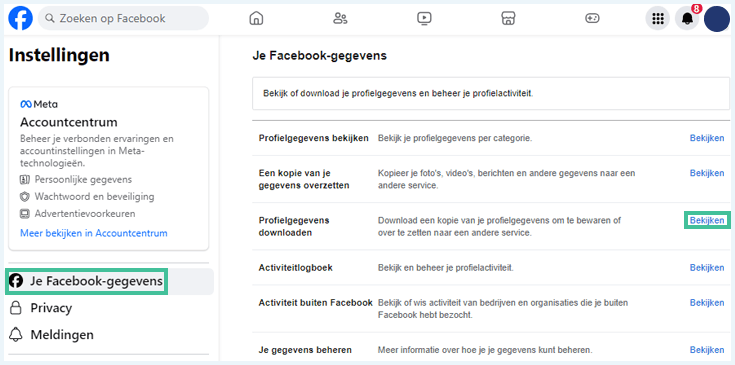This screenshot has height=365, width=735.
Task: Open notifications bell with badge 8
Action: [687, 19]
